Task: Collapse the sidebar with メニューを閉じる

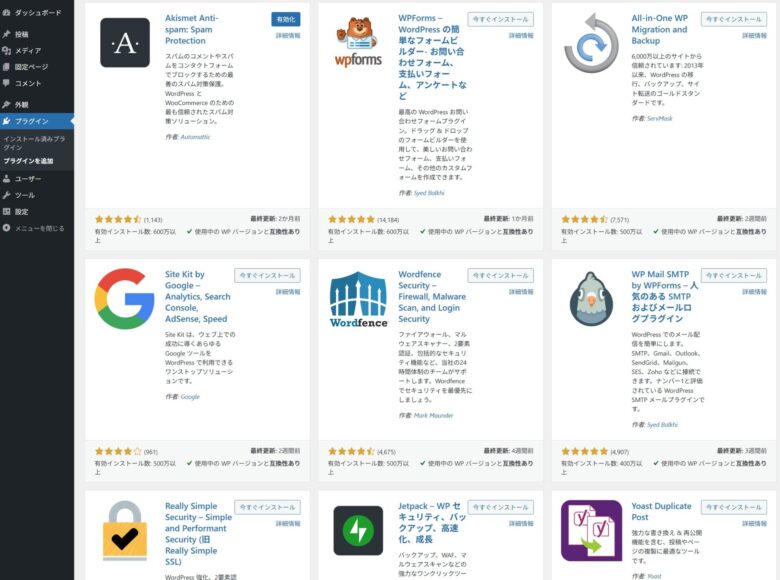Action: pyautogui.click(x=38, y=228)
